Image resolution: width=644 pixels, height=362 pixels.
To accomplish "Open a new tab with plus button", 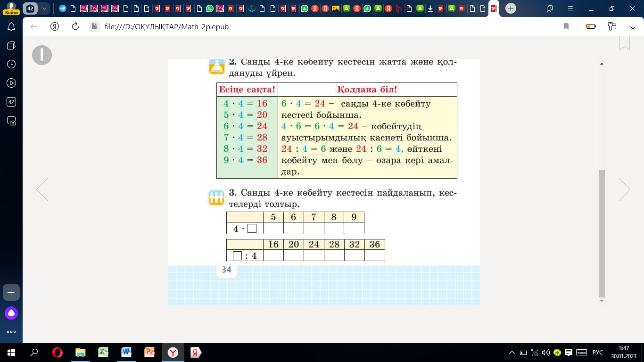I will (x=511, y=8).
